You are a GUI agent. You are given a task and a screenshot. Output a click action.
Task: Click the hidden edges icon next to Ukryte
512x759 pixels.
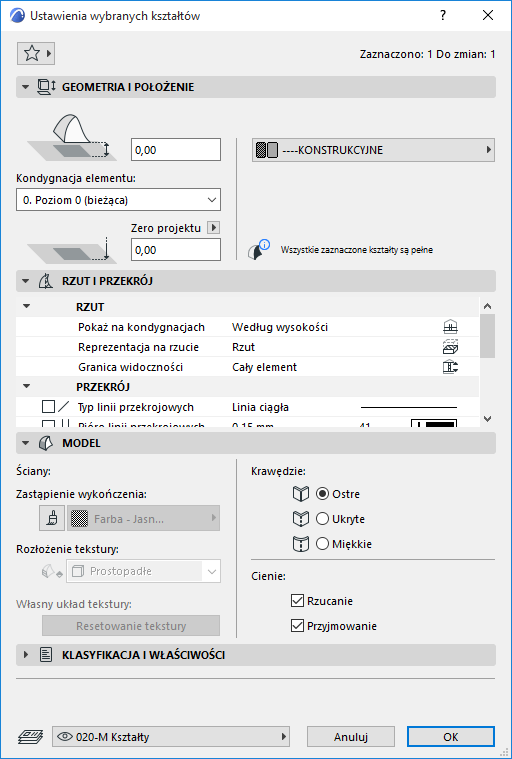[301, 519]
